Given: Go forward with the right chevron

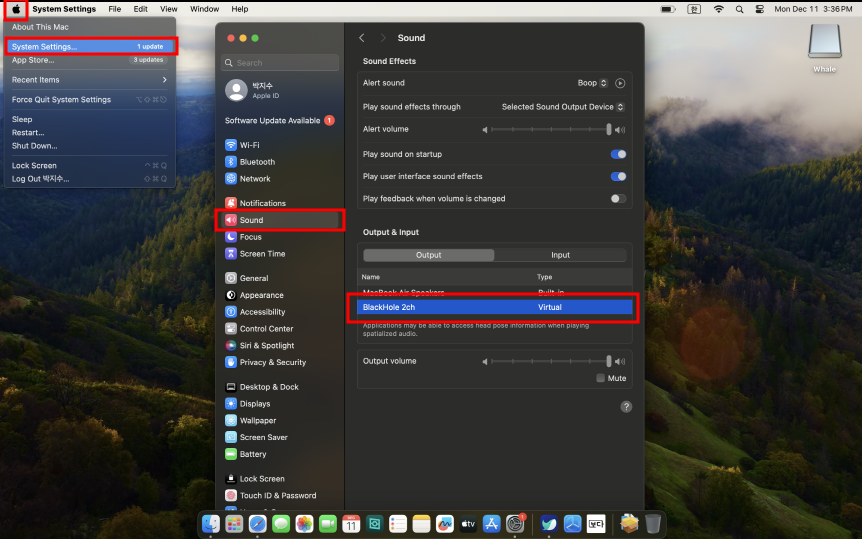Looking at the screenshot, I should pyautogui.click(x=383, y=37).
